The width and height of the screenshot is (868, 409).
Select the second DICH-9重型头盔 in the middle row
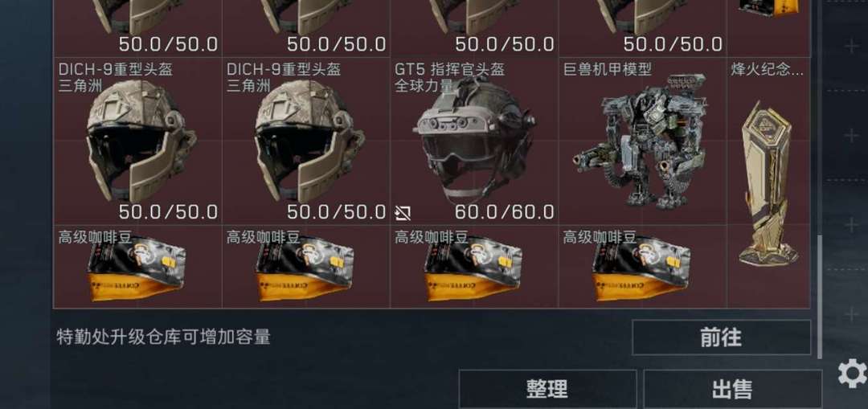point(306,141)
